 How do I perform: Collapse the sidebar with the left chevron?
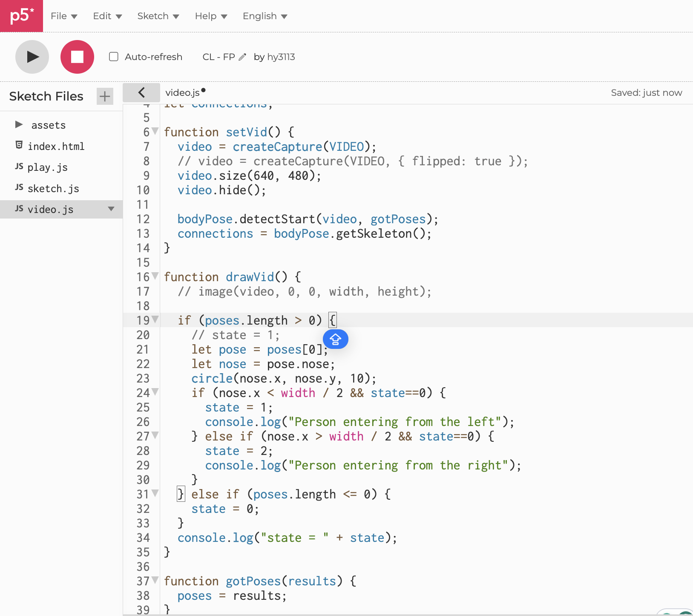(141, 92)
